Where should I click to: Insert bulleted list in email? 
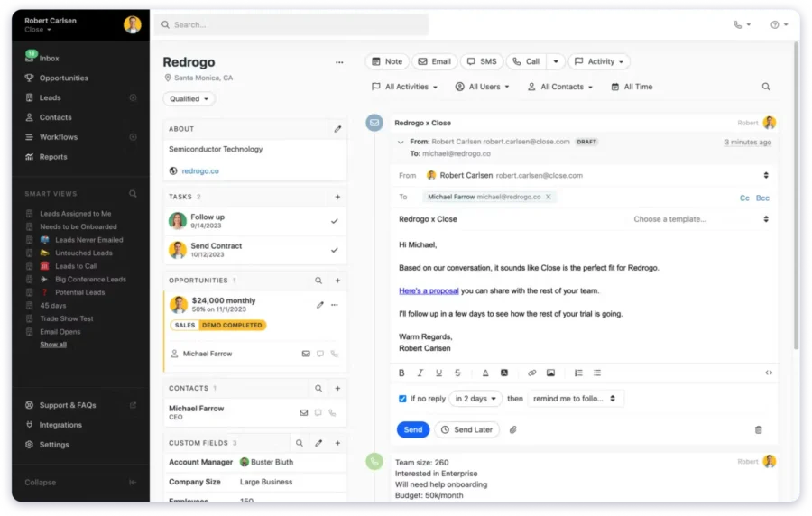click(597, 373)
